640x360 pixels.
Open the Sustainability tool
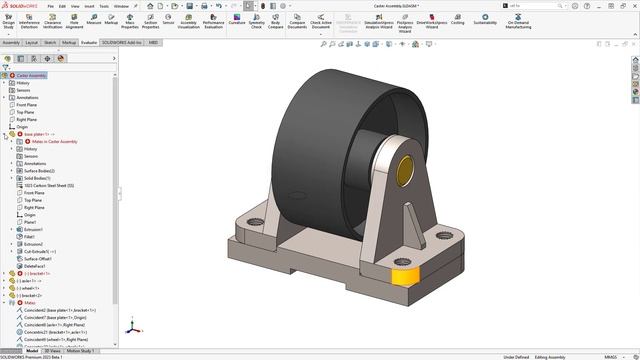pyautogui.click(x=485, y=19)
